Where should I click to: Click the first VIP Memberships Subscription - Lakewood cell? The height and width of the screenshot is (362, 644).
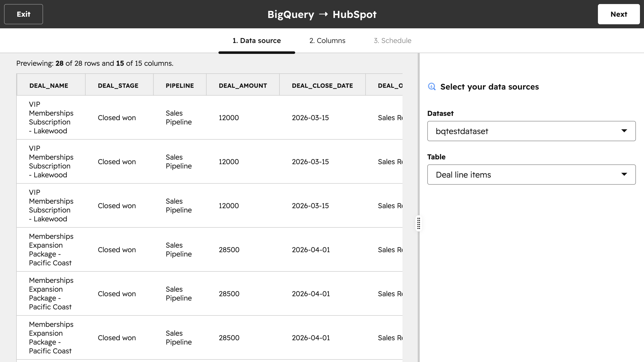pyautogui.click(x=51, y=118)
